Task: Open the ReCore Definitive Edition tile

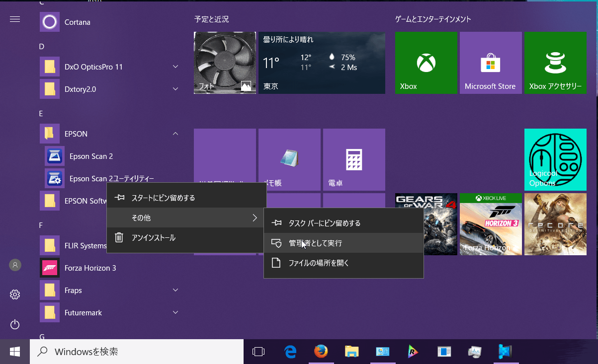Action: [555, 224]
